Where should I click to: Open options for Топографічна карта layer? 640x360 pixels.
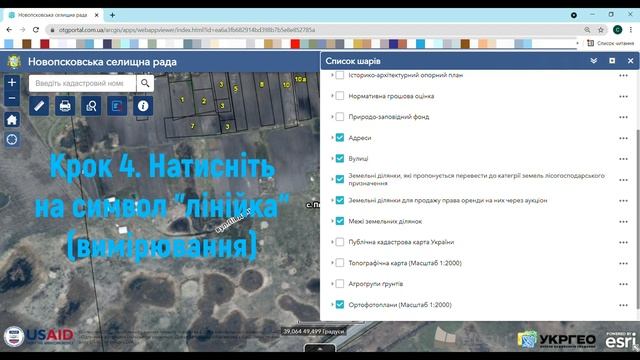[x=623, y=263]
